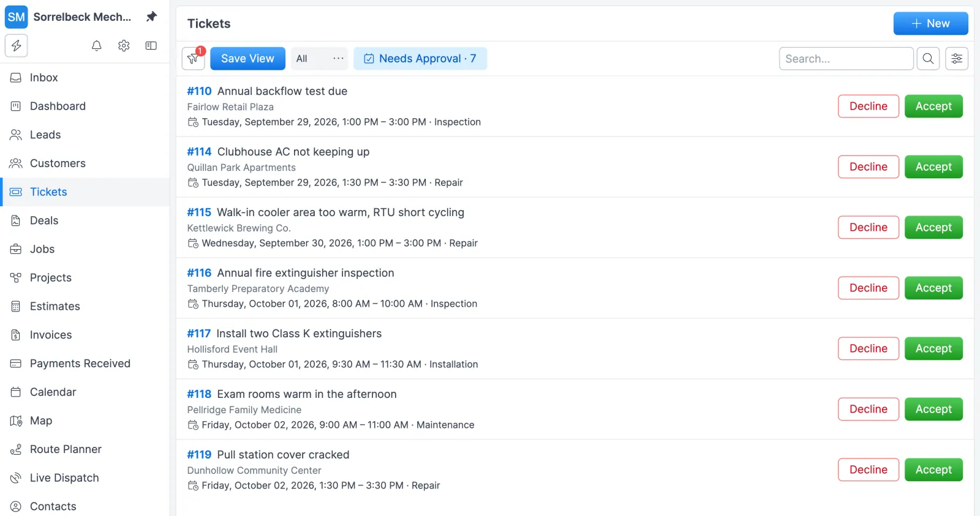The width and height of the screenshot is (980, 516).
Task: Click "Quillan Park Apartments" customer name
Action: click(241, 168)
